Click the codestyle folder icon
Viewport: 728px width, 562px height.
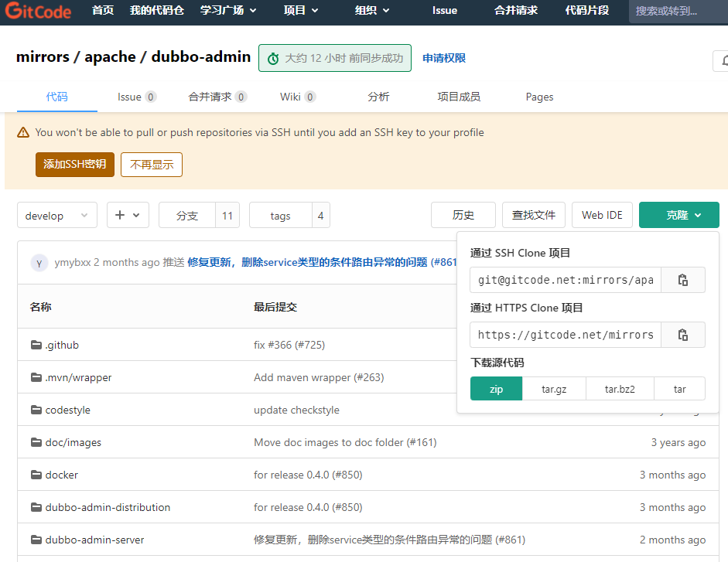[x=36, y=409]
